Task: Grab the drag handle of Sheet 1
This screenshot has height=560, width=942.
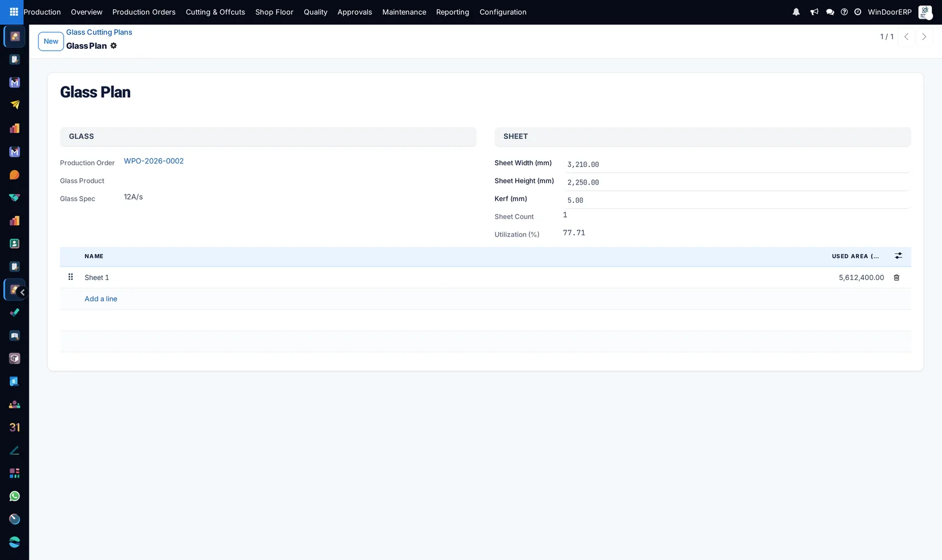Action: (x=71, y=277)
